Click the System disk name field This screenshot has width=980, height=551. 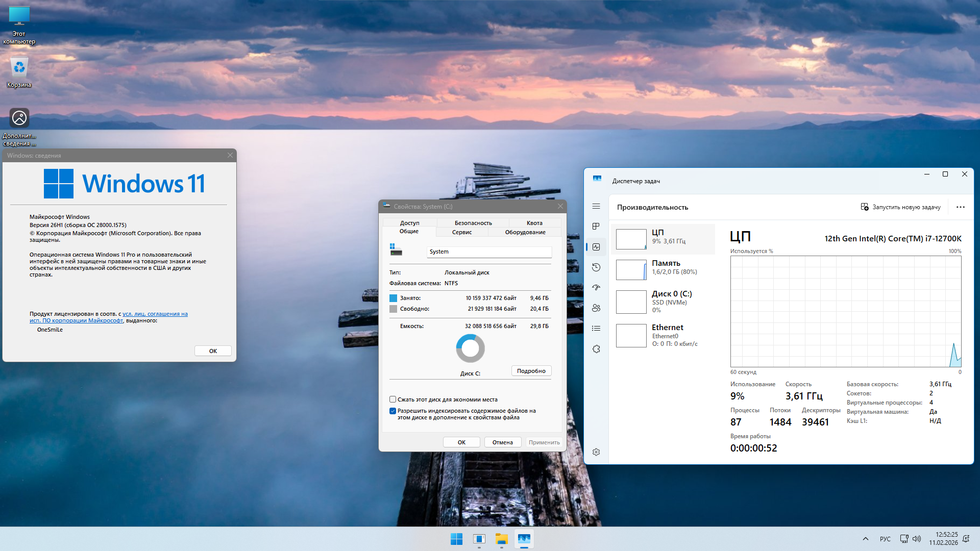[488, 252]
